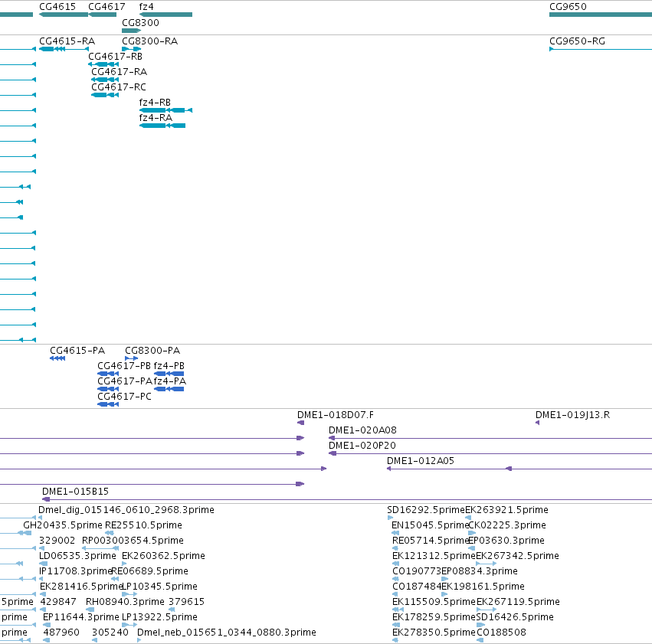Screen dimensions: 652x644
Task: Open EST EP03630.3prime
Action: coord(506,541)
